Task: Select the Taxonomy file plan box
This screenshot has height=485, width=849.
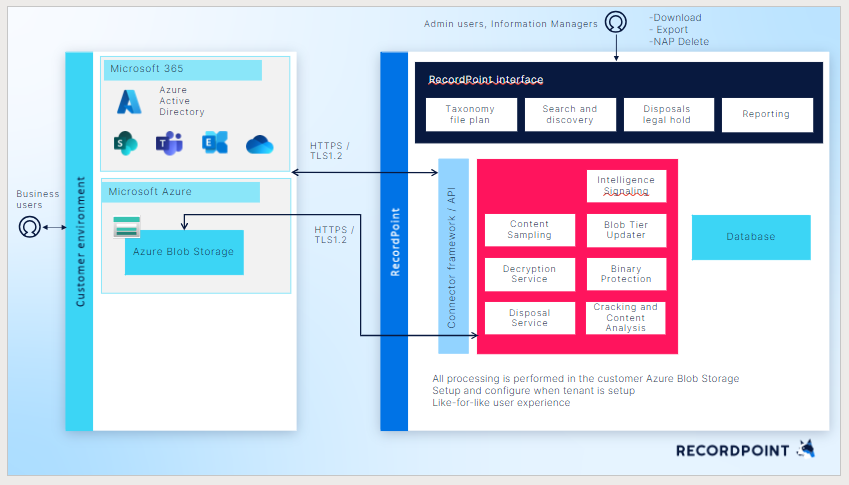Action: [471, 114]
